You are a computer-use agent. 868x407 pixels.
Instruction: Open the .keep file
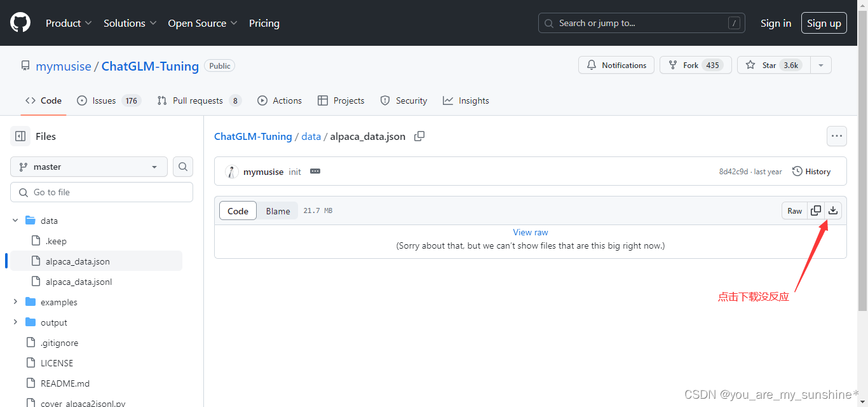56,241
